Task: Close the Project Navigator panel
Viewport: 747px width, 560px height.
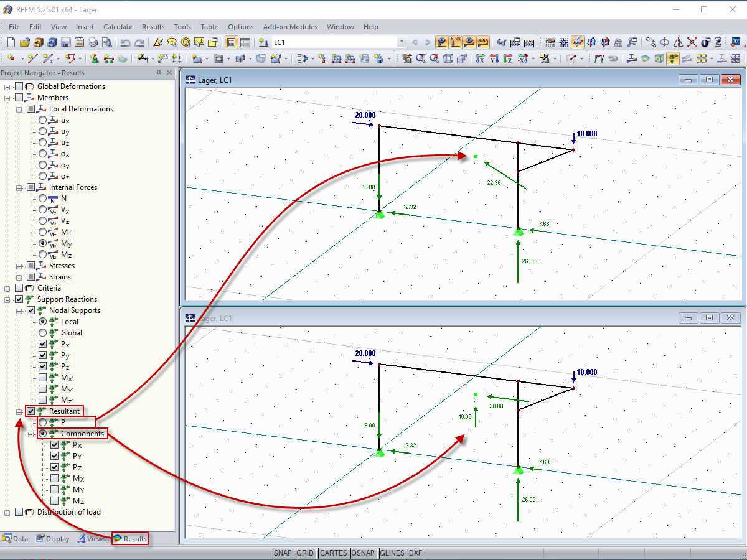Action: click(169, 73)
